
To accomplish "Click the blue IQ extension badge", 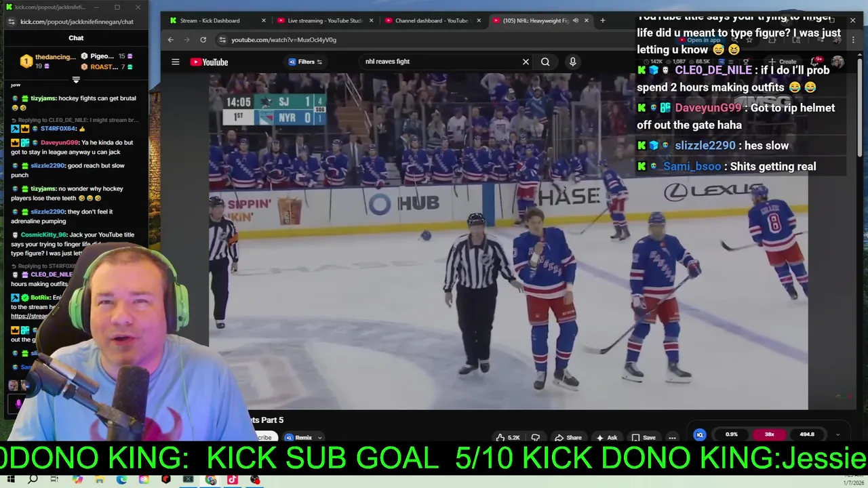I will 700,434.
